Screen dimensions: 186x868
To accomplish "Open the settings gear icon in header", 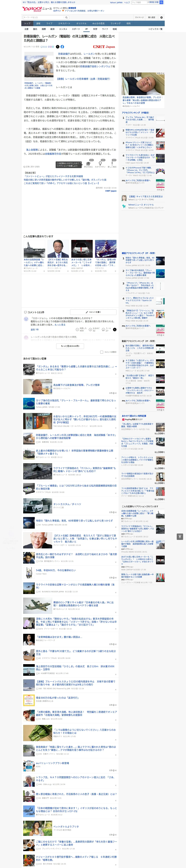I will coord(161,18).
